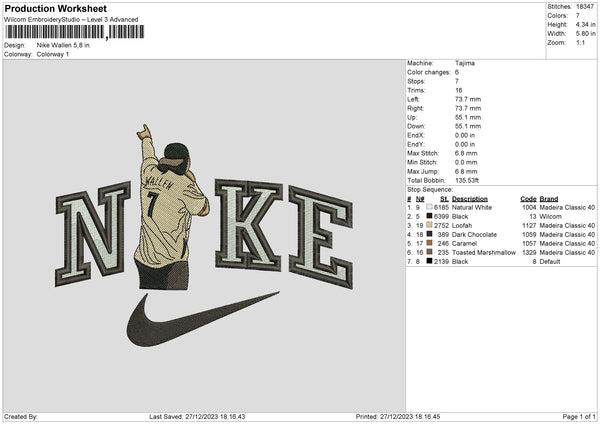Click 'Wilcom EmbroideryStudio – Level 3 Advanced' text
Image resolution: width=600 pixels, height=424 pixels.
coord(71,20)
